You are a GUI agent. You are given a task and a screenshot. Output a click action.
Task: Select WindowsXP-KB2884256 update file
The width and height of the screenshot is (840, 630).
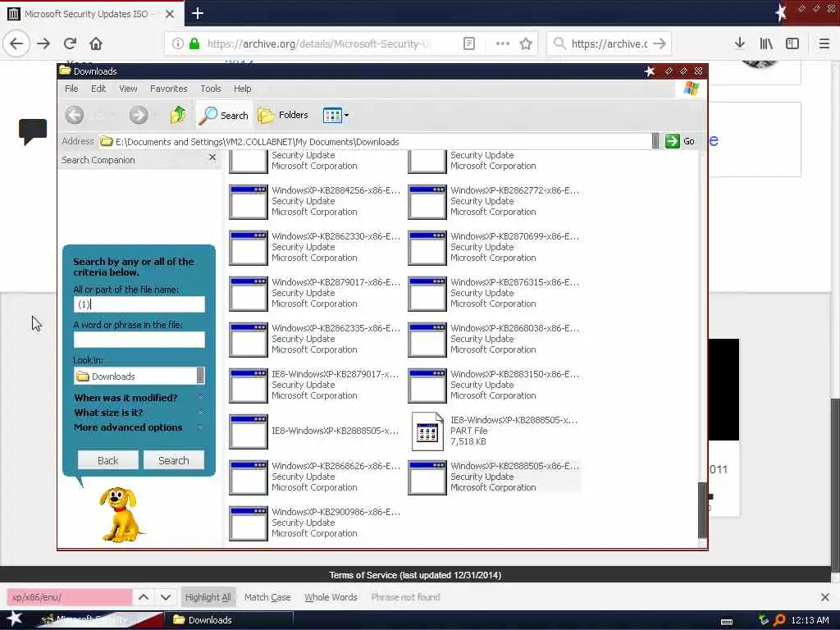314,201
